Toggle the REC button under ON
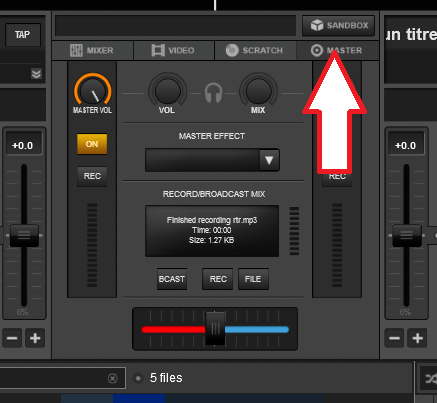 click(x=92, y=176)
